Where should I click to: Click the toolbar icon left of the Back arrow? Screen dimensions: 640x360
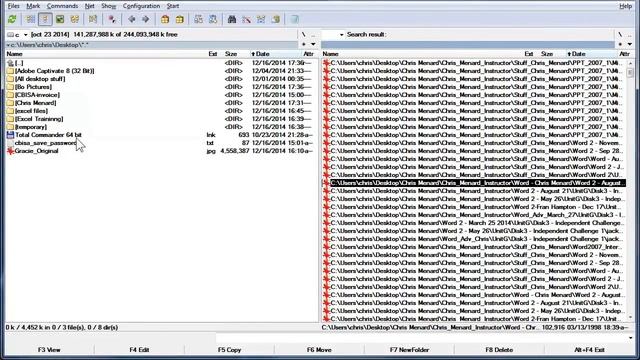coord(112,19)
